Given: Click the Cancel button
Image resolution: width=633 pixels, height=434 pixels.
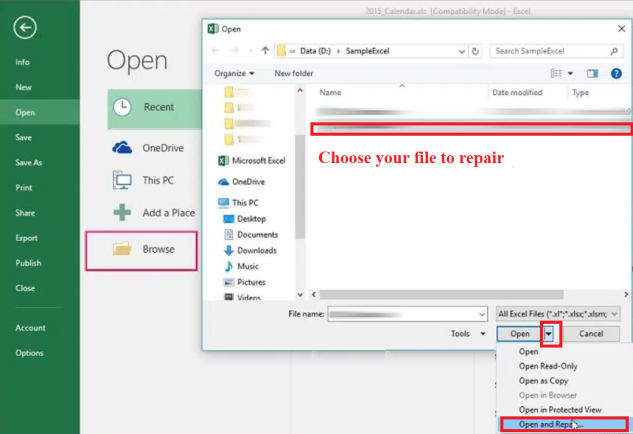Looking at the screenshot, I should [x=591, y=334].
